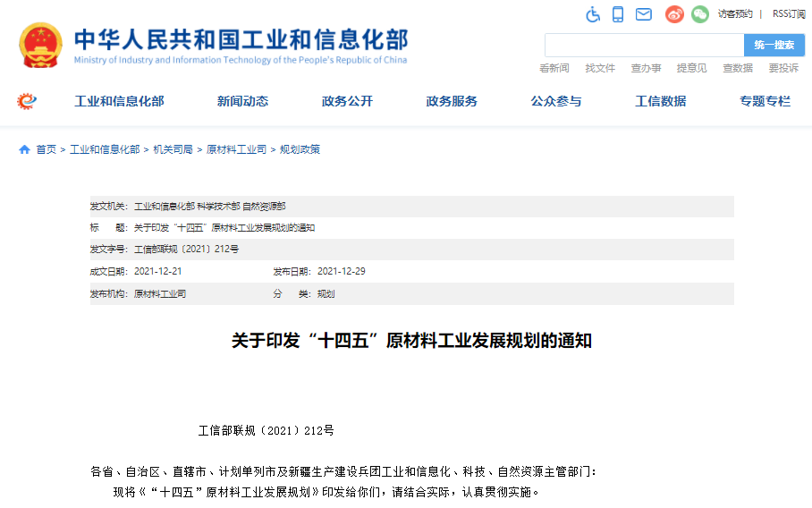Viewport: 812px width, 508px height.
Task: Select the 政务服务 navigation item
Action: [452, 101]
